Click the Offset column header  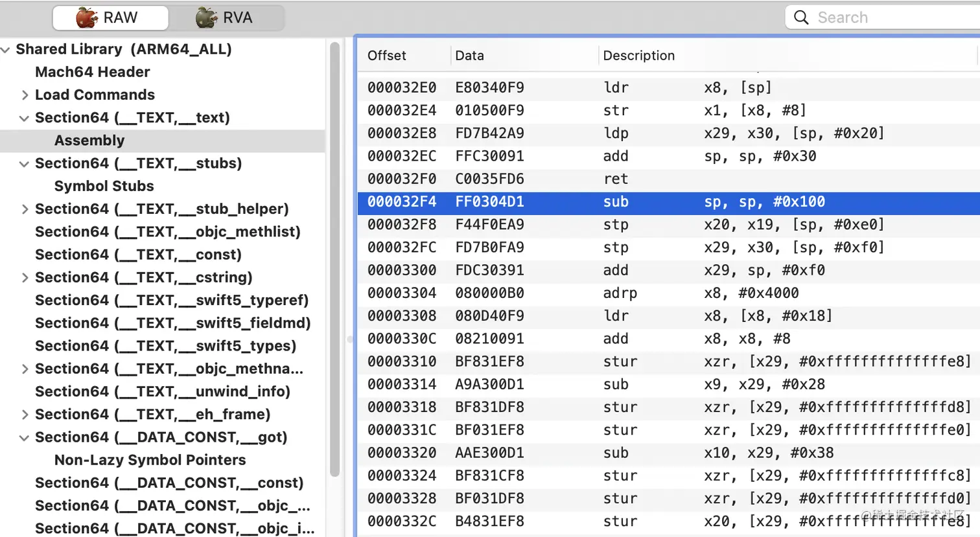387,56
